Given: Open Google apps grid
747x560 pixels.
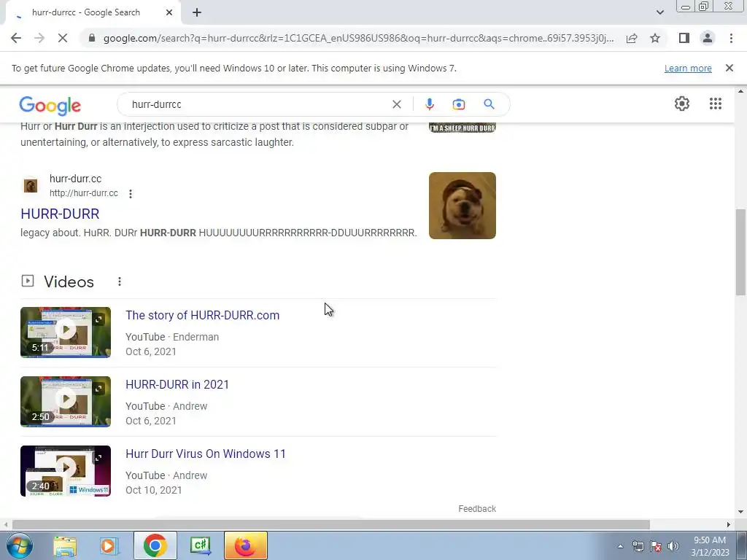Looking at the screenshot, I should [x=715, y=104].
